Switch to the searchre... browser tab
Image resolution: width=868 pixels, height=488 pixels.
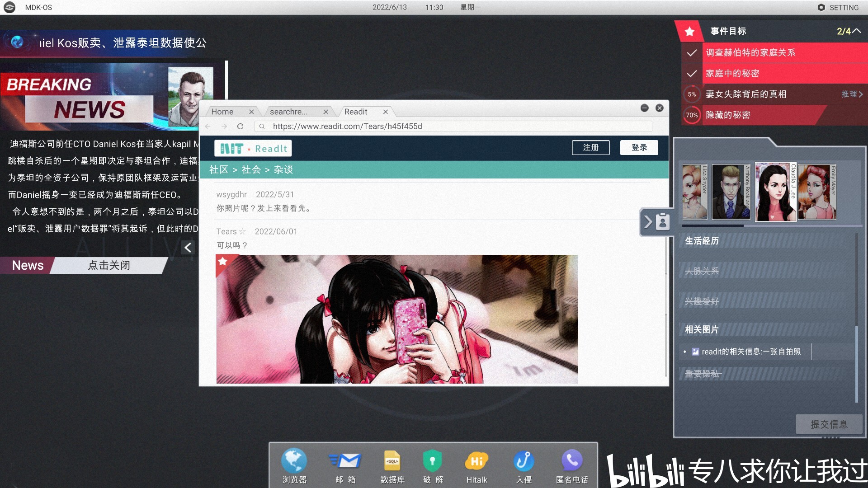pyautogui.click(x=288, y=112)
